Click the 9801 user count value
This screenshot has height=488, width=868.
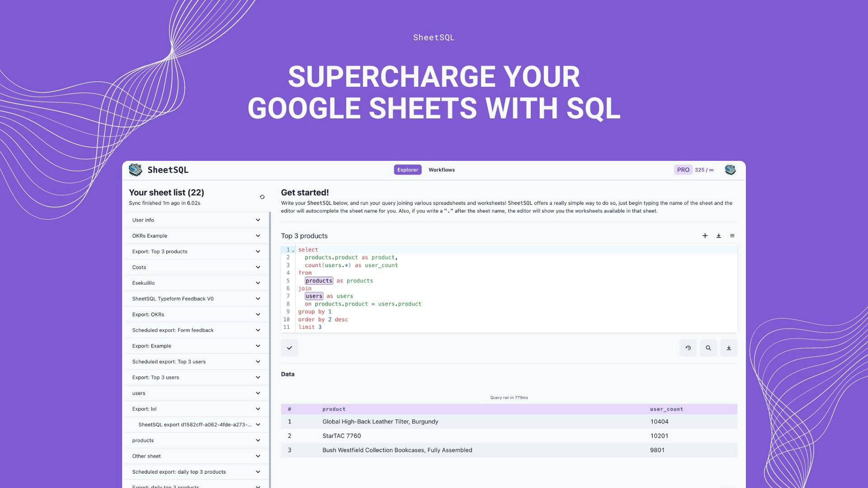pos(657,450)
